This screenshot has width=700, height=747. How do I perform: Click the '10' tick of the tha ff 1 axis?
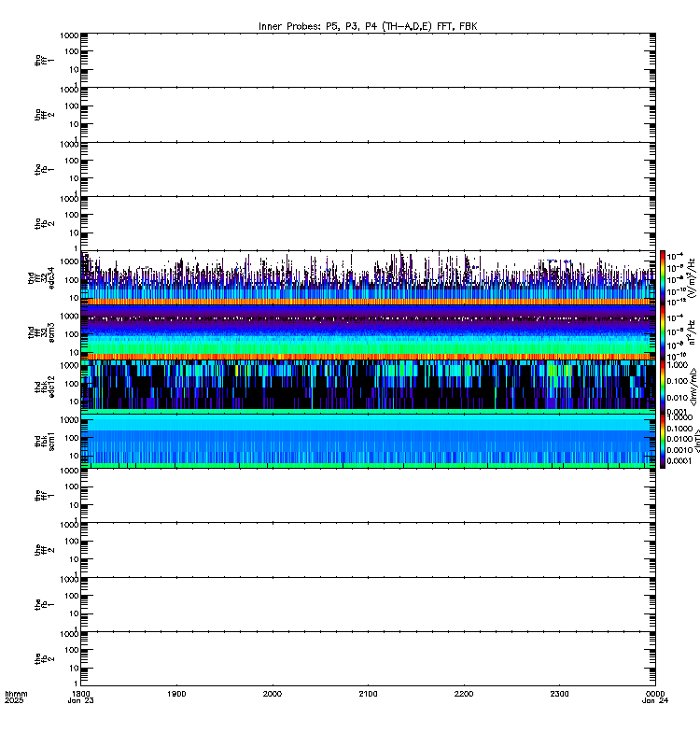pyautogui.click(x=74, y=70)
